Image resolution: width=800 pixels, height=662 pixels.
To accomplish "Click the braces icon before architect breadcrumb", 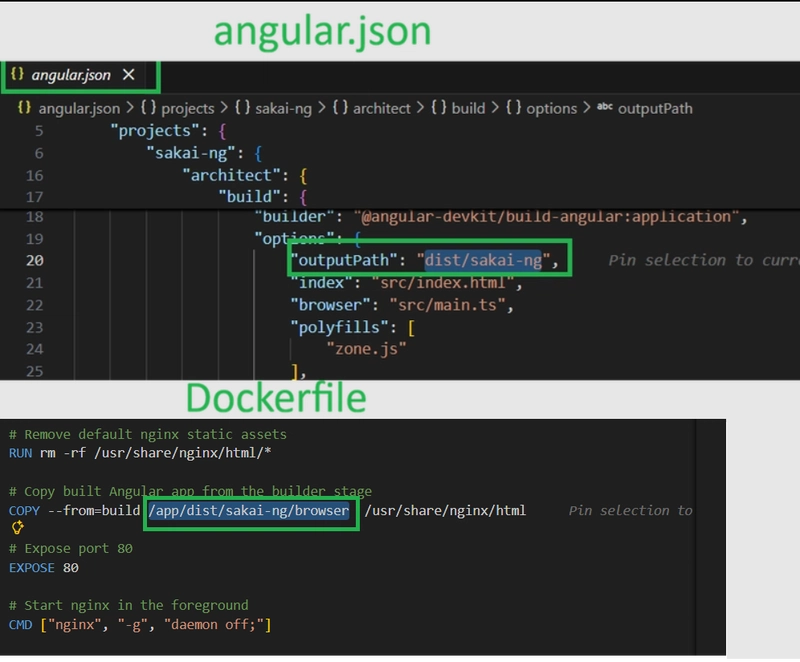I will (340, 108).
